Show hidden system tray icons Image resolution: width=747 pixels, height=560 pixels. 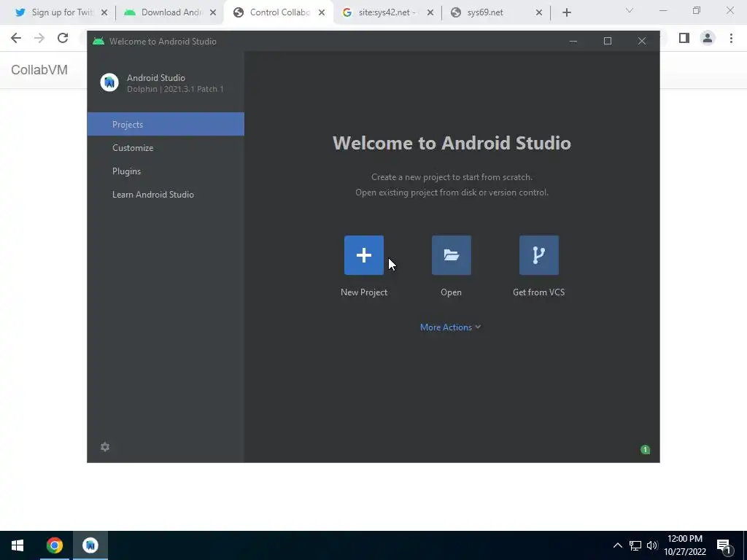(x=617, y=545)
